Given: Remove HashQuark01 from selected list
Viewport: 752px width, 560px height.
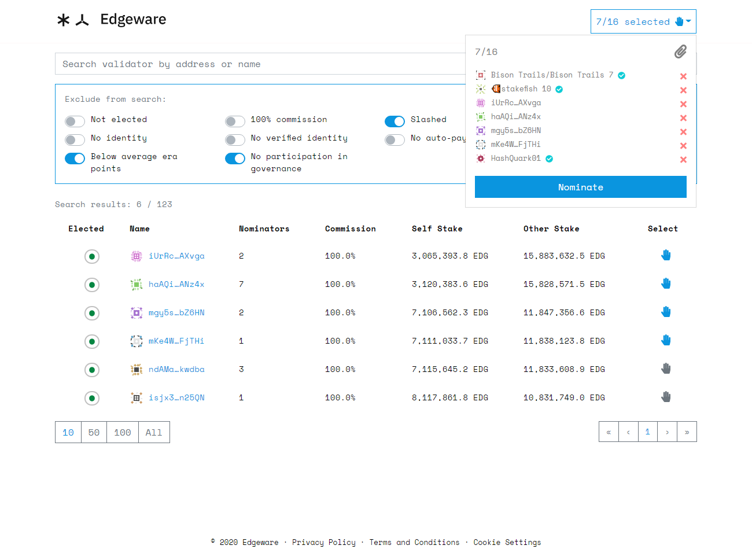Looking at the screenshot, I should (x=683, y=160).
